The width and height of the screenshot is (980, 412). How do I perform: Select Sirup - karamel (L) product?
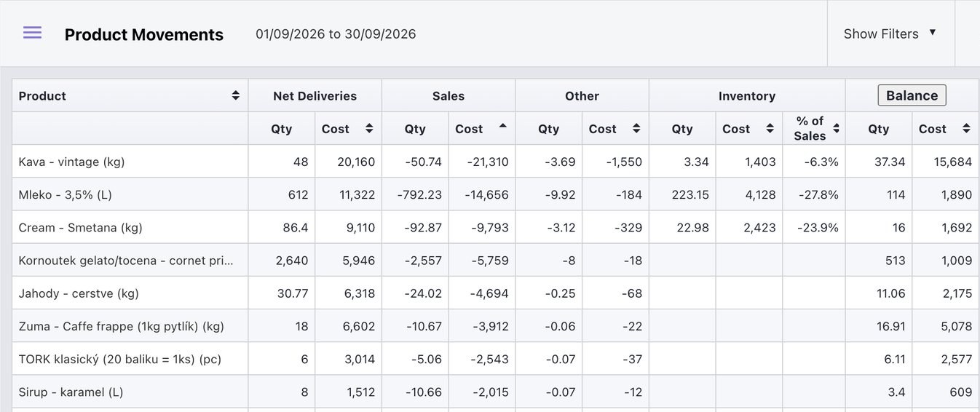[71, 392]
